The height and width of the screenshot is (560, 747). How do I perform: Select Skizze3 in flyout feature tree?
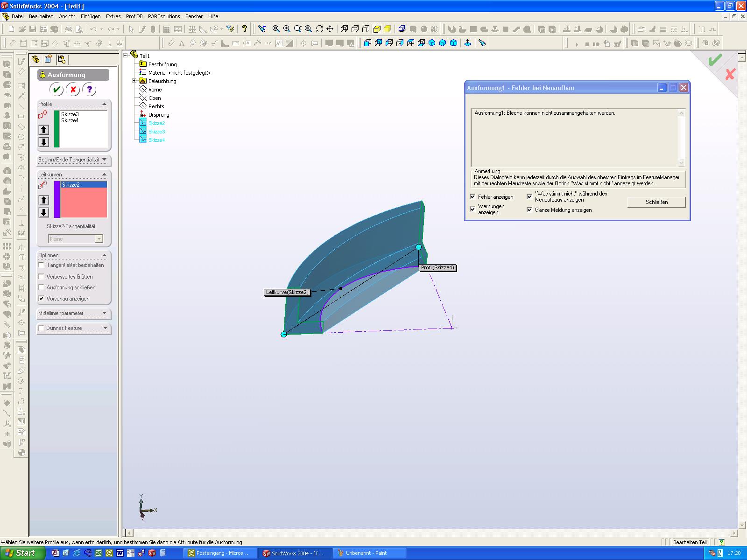[156, 132]
